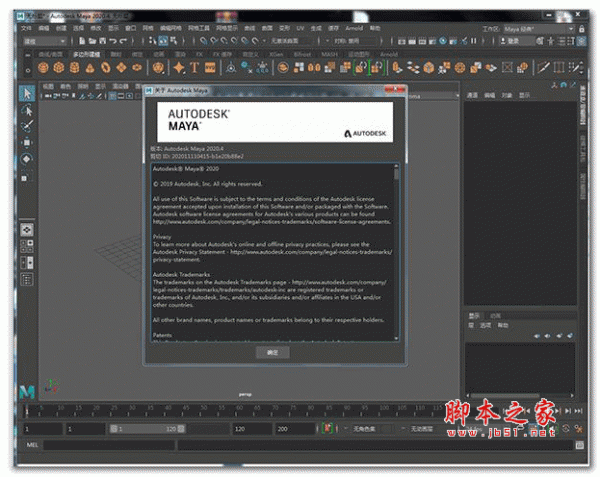The width and height of the screenshot is (600, 477).
Task: Create a polygon cube from the shelf
Action: coord(59,68)
